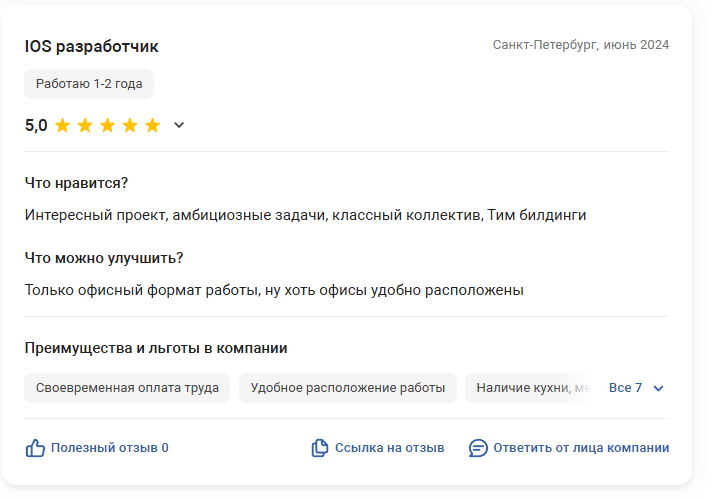This screenshot has height=498, width=712.
Task: Click the 5,0 rating score
Action: [36, 125]
